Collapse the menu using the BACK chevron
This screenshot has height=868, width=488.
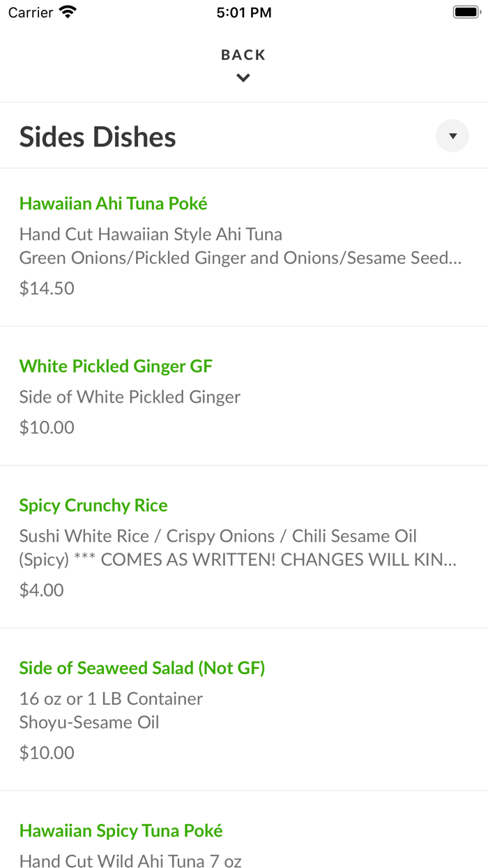point(243,77)
